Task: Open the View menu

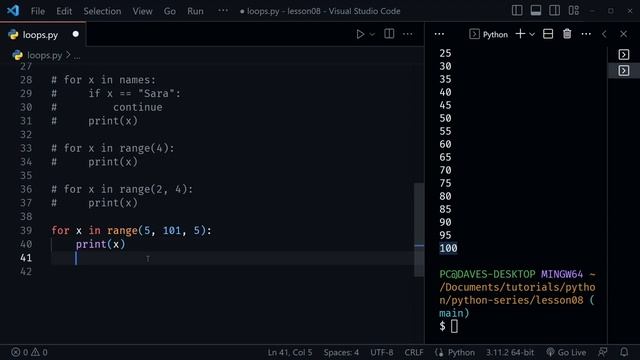Action: [x=142, y=11]
